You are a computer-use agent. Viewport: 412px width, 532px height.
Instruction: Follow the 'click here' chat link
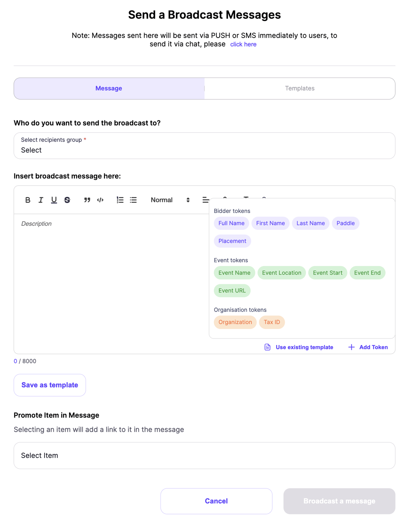243,44
